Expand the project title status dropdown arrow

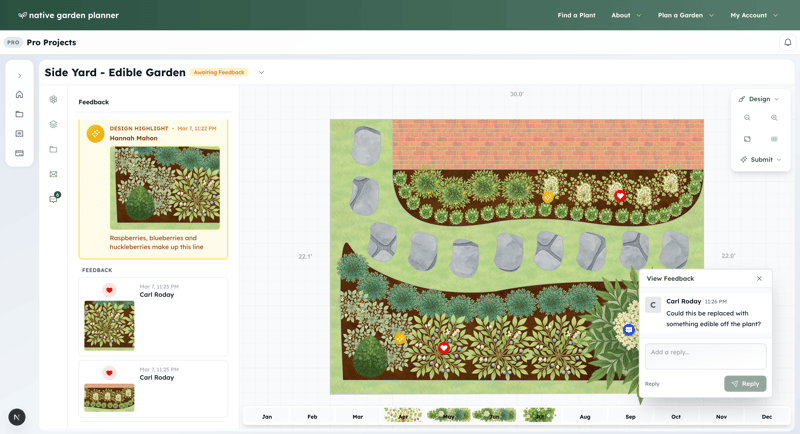tap(262, 73)
